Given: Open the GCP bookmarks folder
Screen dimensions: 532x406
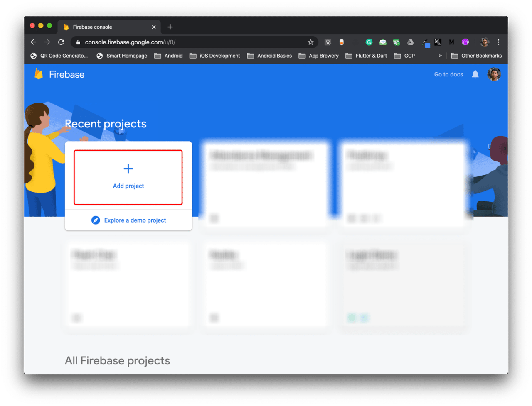Looking at the screenshot, I should pyautogui.click(x=404, y=56).
